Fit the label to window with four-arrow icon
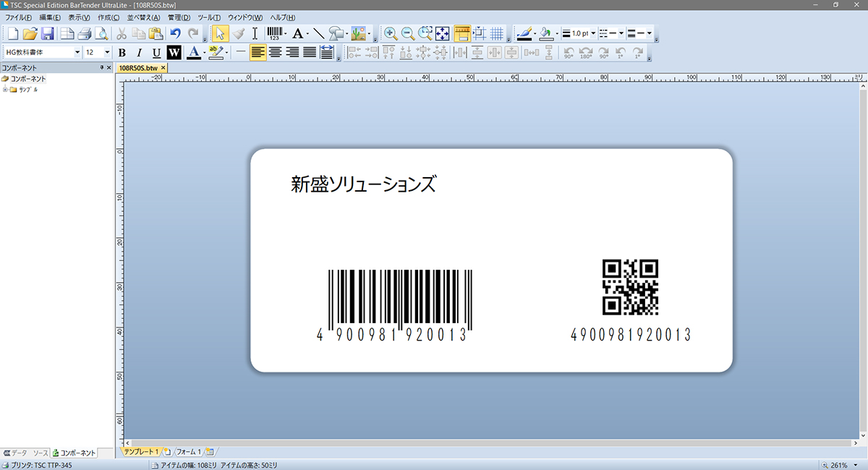The image size is (868, 470). pos(443,33)
